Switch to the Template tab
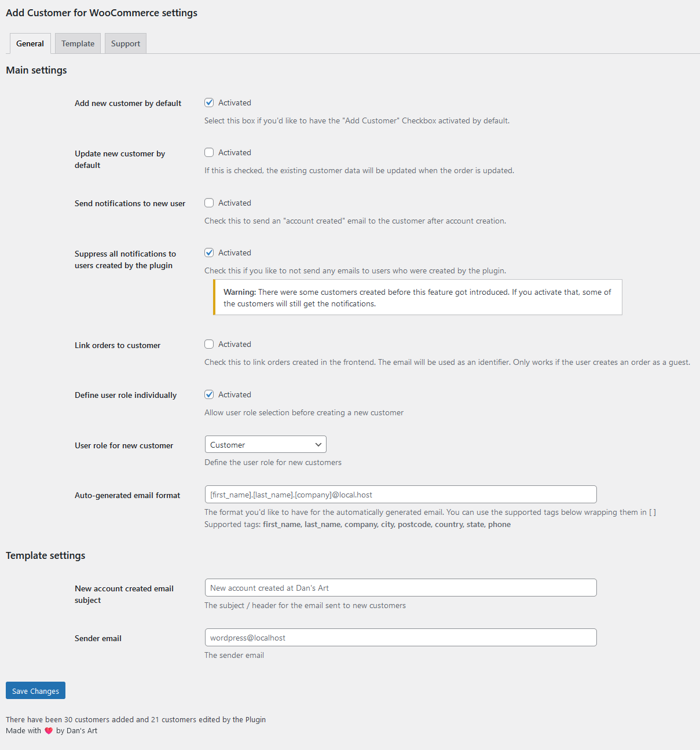700x750 pixels. pyautogui.click(x=78, y=43)
